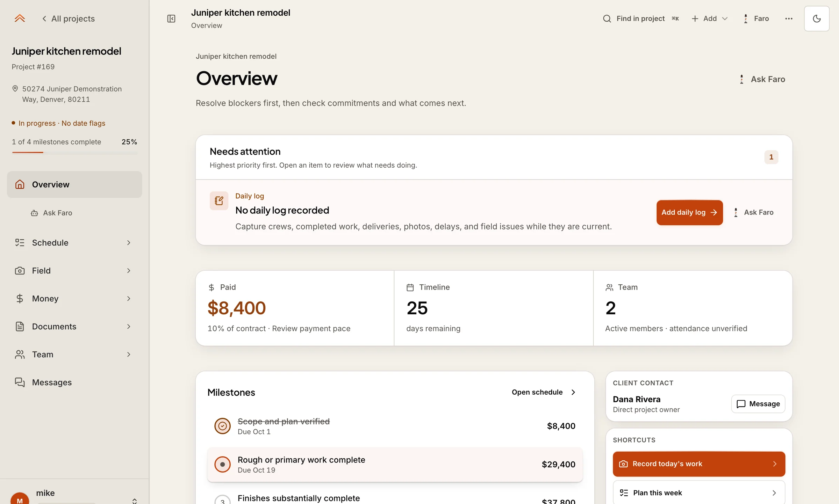Click the Team card people icon
This screenshot has width=839, height=504.
(609, 287)
